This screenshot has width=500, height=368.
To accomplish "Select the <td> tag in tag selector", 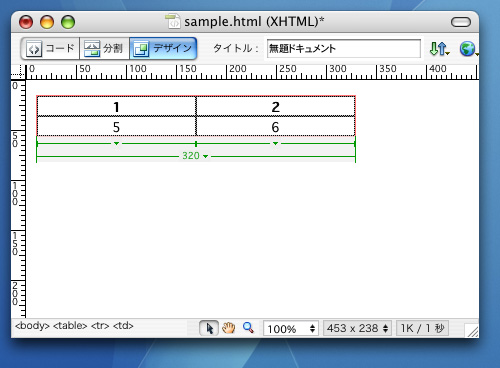I will tap(123, 326).
